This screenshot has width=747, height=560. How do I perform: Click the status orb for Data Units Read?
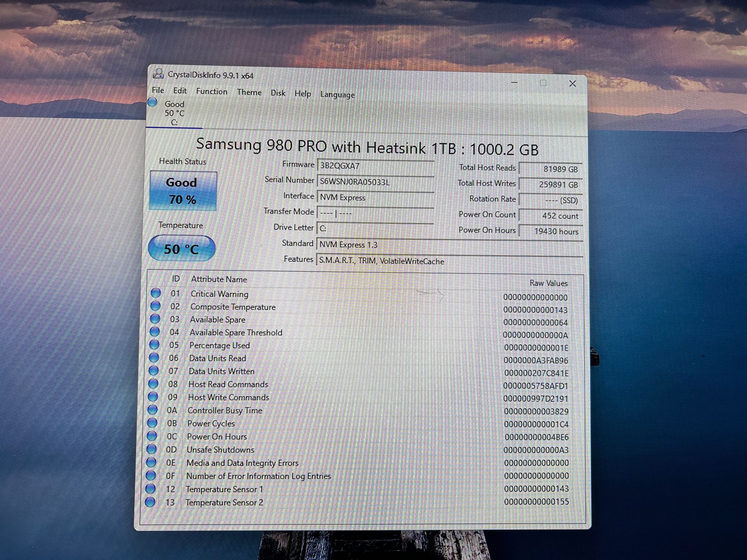click(154, 357)
